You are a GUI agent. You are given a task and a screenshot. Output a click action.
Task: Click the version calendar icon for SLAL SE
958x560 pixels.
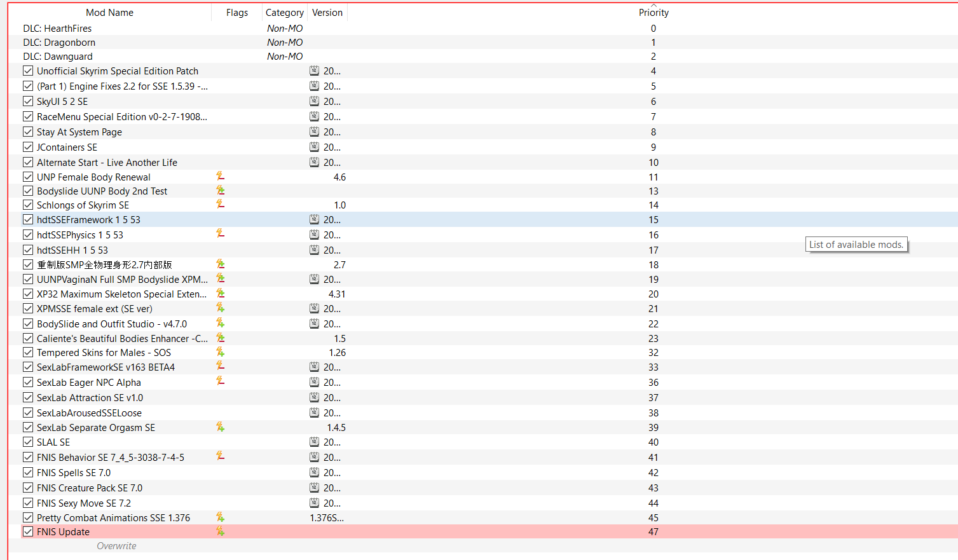(x=314, y=442)
